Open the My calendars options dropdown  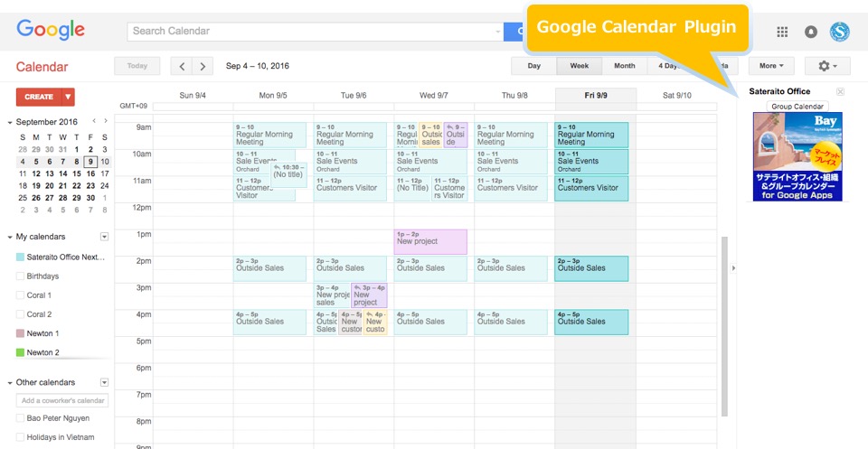pos(104,237)
